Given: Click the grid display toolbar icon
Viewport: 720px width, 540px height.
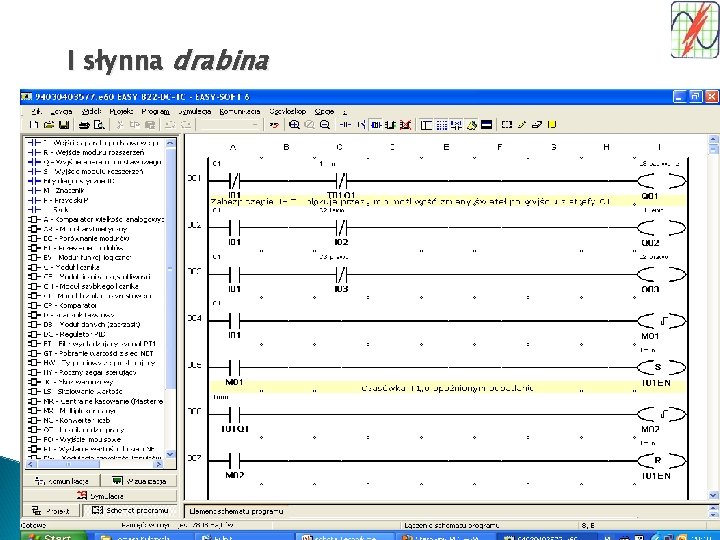Looking at the screenshot, I should [x=441, y=124].
